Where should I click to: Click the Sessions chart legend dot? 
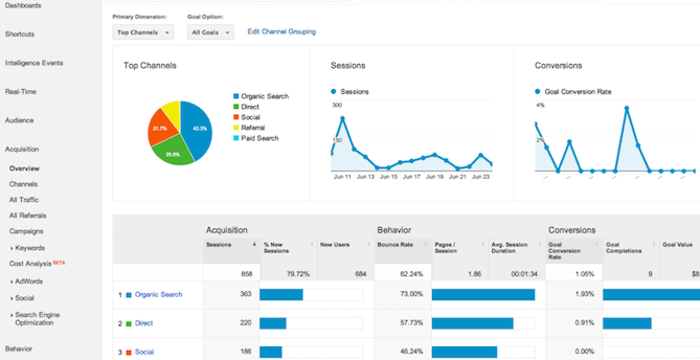333,92
